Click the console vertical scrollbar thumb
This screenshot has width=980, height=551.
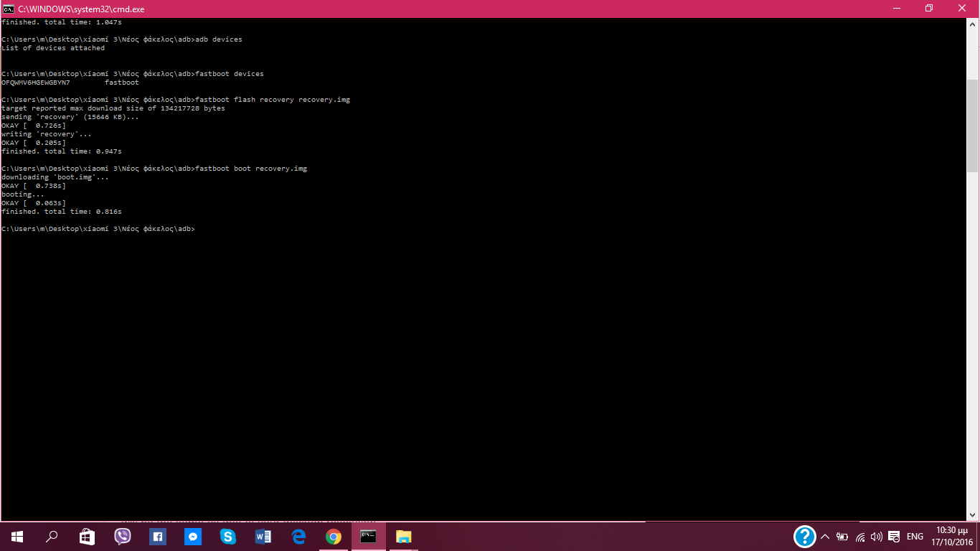tap(973, 126)
